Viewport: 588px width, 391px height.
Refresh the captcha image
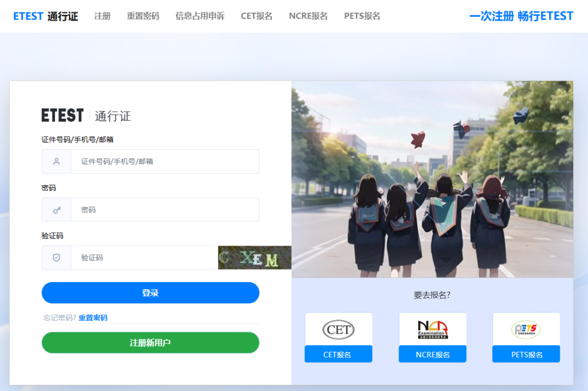(255, 258)
